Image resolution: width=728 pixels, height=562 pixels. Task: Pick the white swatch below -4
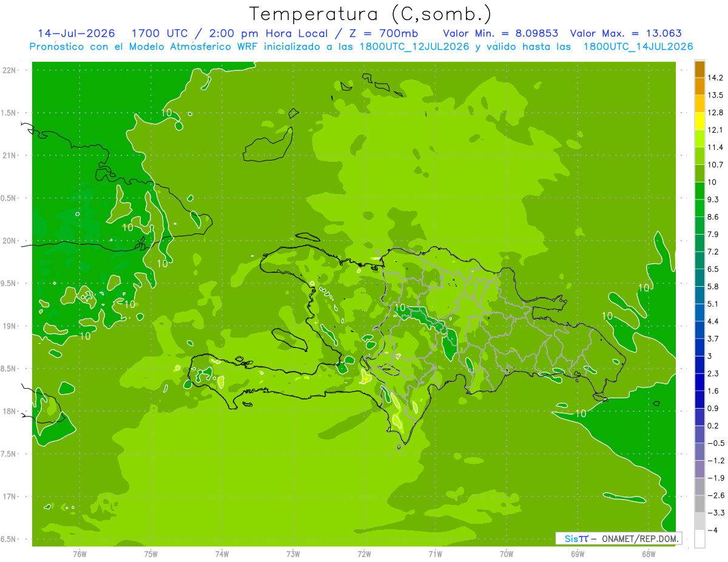(699, 539)
